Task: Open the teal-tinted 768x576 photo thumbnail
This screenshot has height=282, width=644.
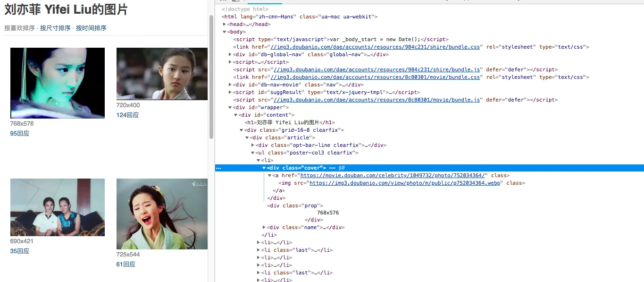Action: (58, 83)
